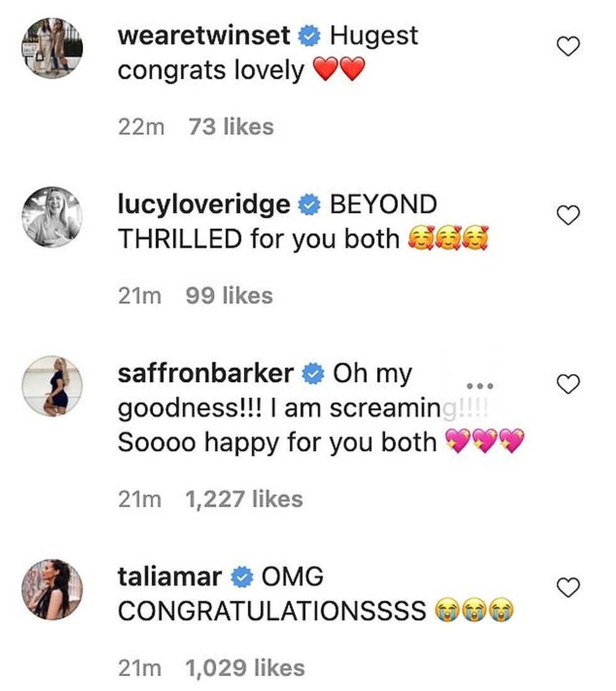Open the wearetwinset username link
Viewport: 616px width, 691px height.
pos(204,36)
